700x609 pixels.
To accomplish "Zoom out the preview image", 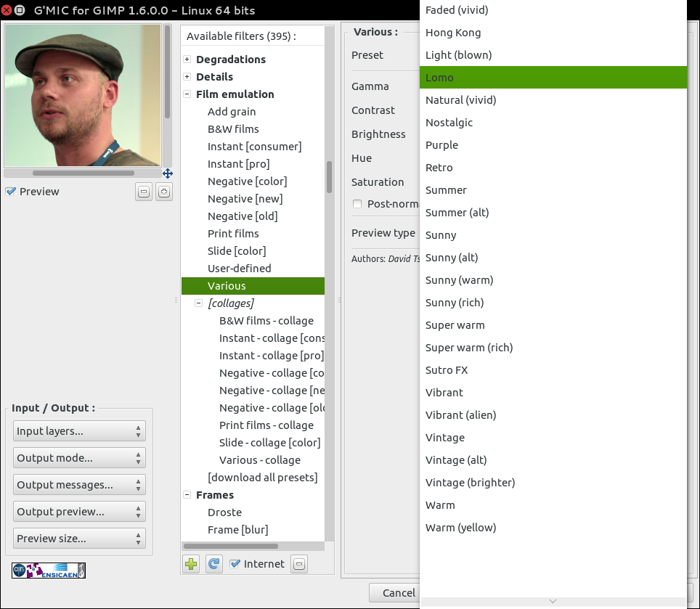I will 144,192.
